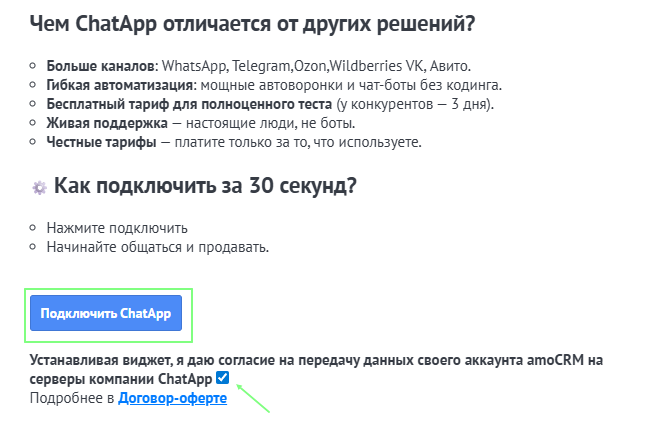
Task: Click the Нажмите подключить step
Action: pos(117,227)
